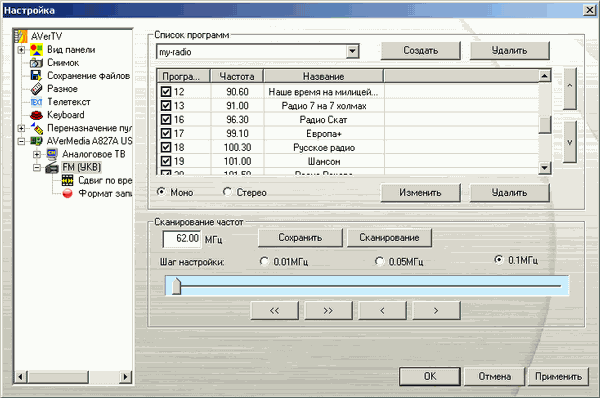Click the red Формат записи icon
Viewport: 600px width, 398px height.
point(68,194)
